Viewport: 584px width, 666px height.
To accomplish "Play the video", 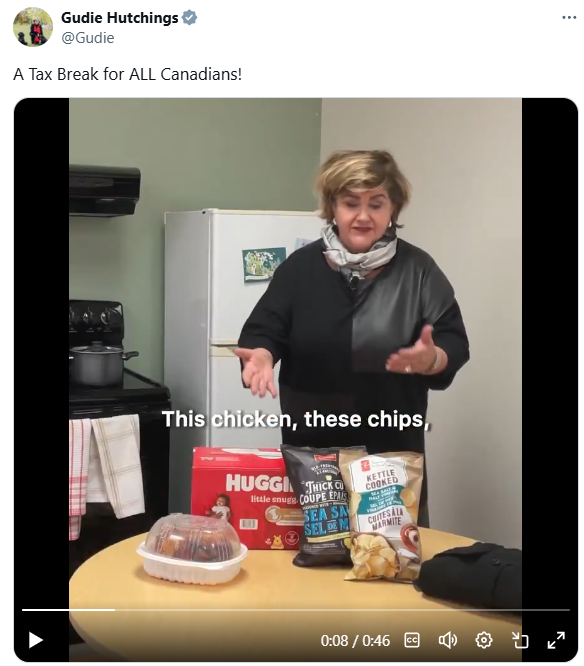I will tap(36, 640).
